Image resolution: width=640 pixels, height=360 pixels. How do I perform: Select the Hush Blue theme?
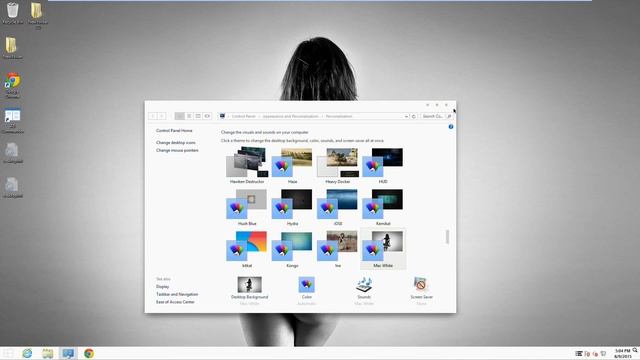tap(247, 207)
